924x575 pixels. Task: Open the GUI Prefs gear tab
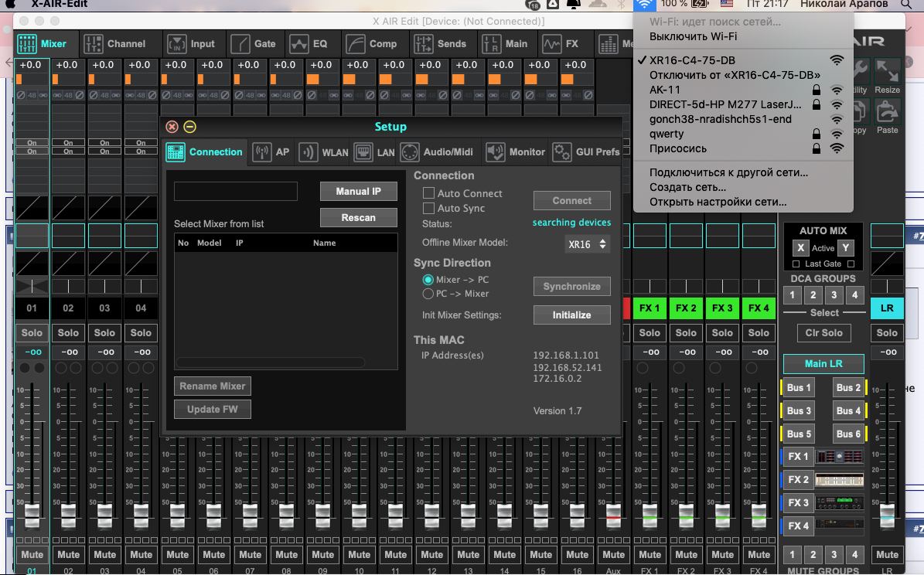coord(586,152)
